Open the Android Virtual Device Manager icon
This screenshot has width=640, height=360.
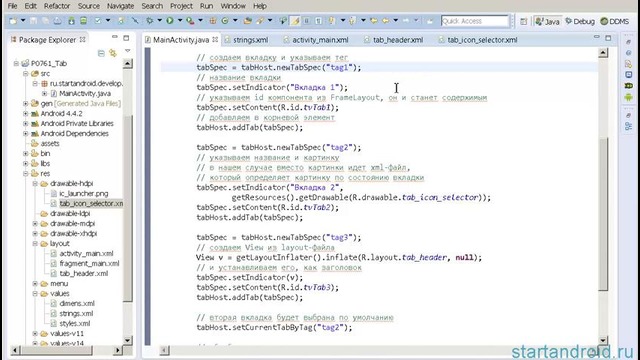(x=83, y=21)
